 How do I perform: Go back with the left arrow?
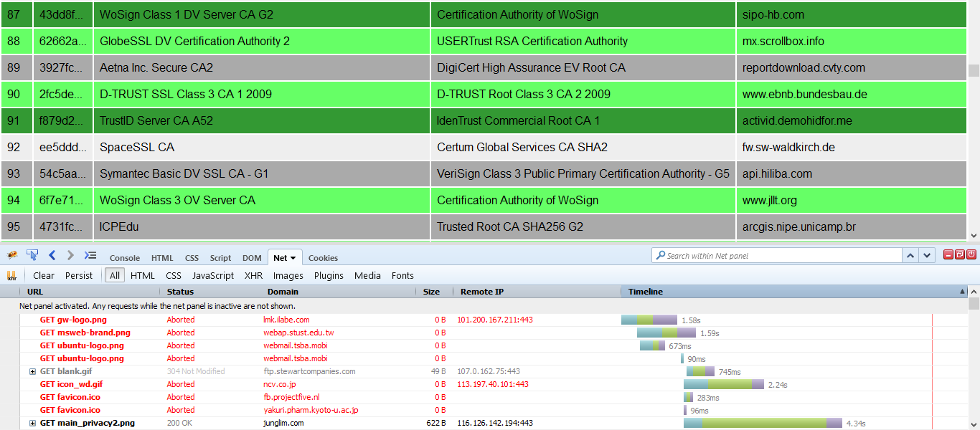pyautogui.click(x=52, y=255)
